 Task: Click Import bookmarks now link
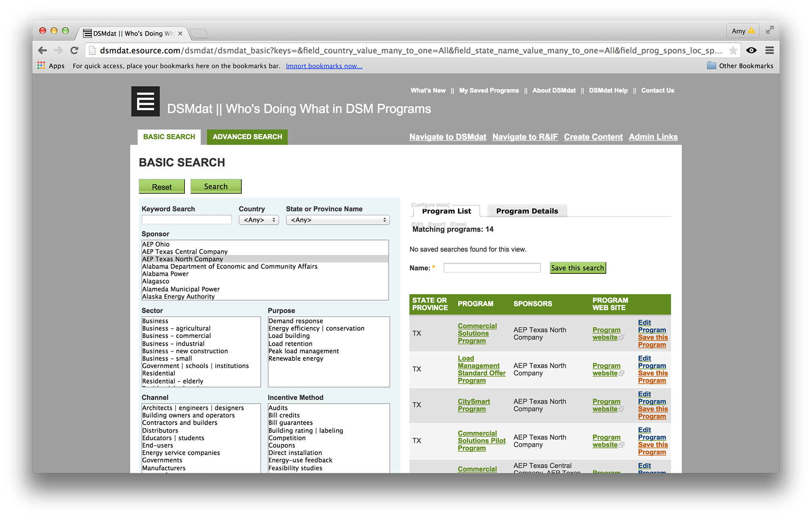click(x=324, y=66)
